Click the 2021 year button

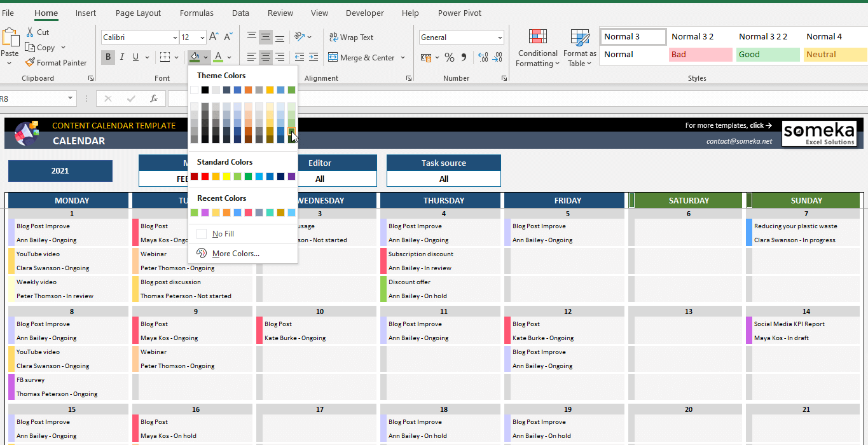(x=60, y=170)
